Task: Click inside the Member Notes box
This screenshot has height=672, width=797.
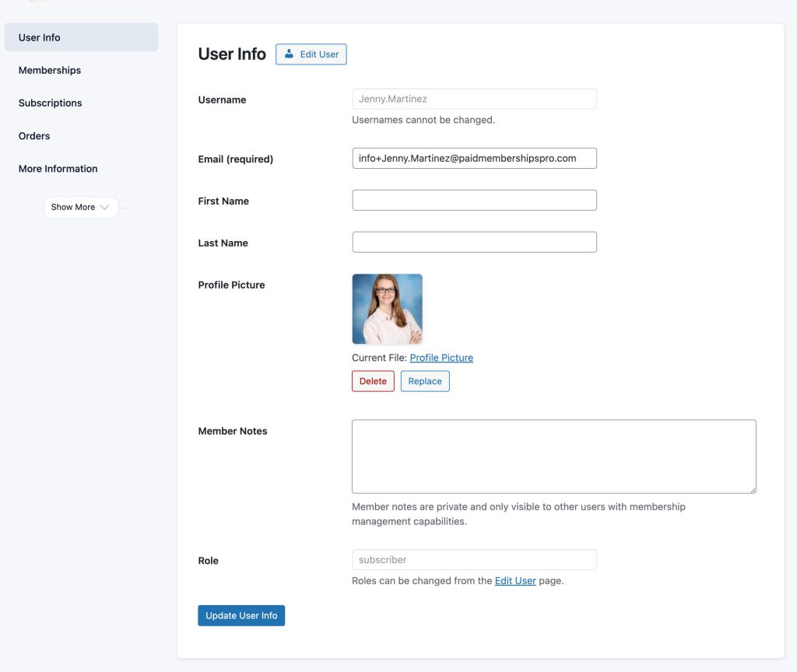Action: pos(553,456)
